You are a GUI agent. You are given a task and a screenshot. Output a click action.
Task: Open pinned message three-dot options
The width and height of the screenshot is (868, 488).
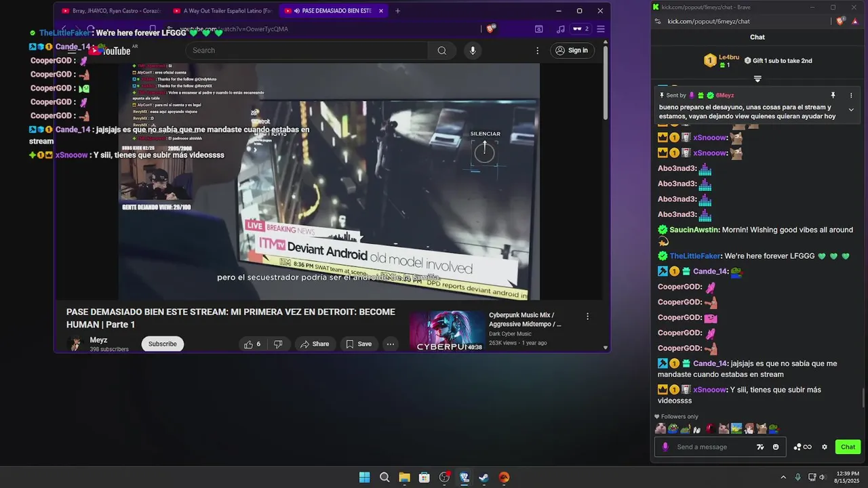(x=851, y=96)
